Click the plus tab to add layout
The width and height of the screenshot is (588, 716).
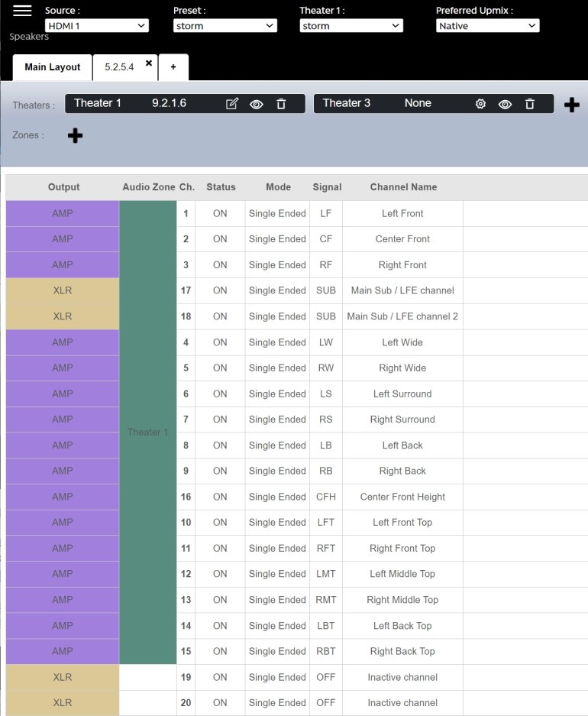click(x=173, y=67)
